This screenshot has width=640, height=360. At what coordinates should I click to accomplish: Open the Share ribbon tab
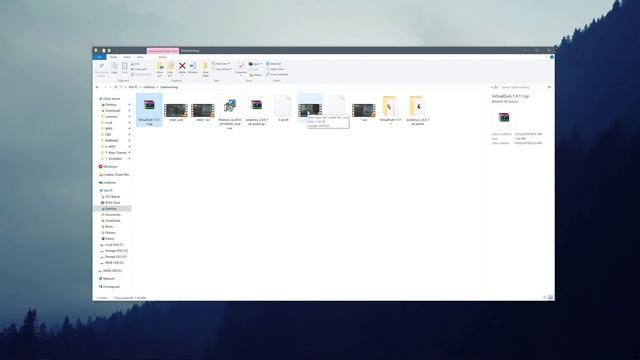click(127, 57)
